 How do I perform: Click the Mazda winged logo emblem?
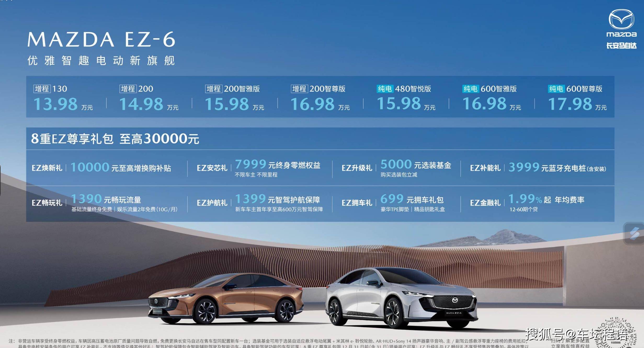(621, 19)
